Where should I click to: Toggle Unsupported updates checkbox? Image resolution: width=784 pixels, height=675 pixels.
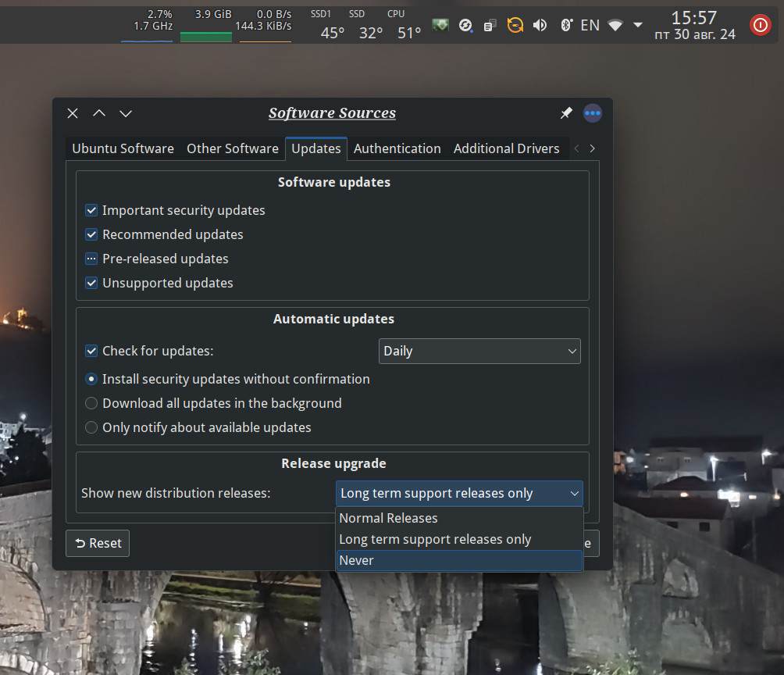tap(91, 283)
